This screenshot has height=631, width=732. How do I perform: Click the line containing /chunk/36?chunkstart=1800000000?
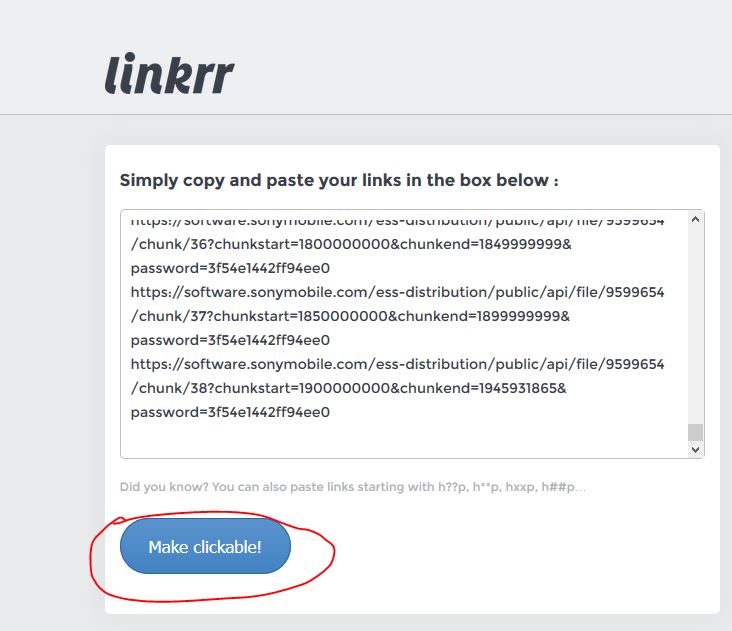[351, 244]
